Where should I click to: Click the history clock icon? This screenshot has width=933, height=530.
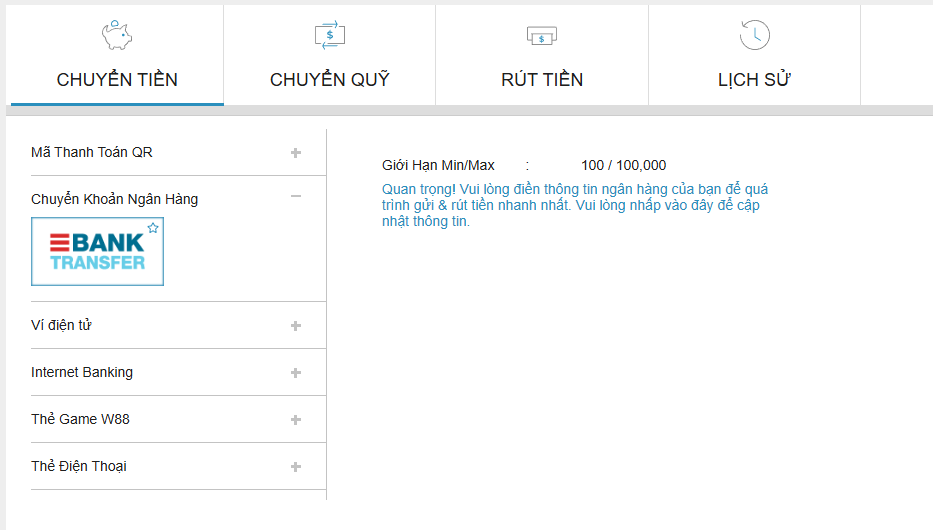[754, 35]
